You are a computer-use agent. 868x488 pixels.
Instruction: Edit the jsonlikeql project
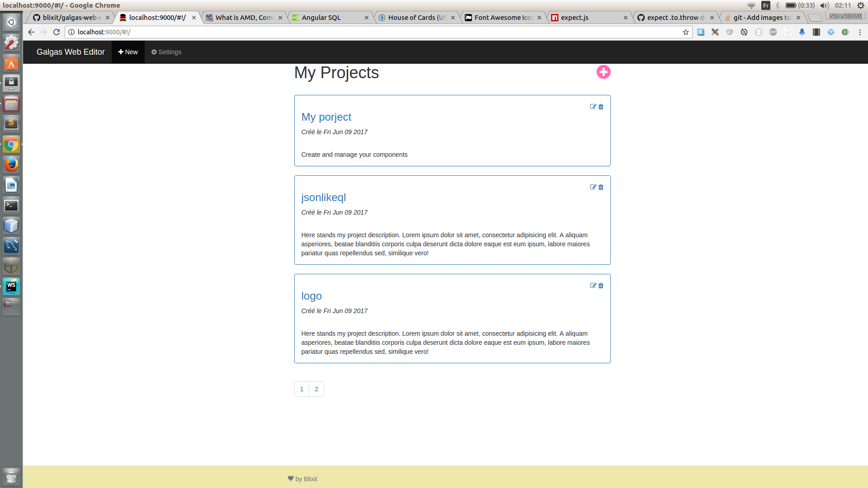point(593,187)
